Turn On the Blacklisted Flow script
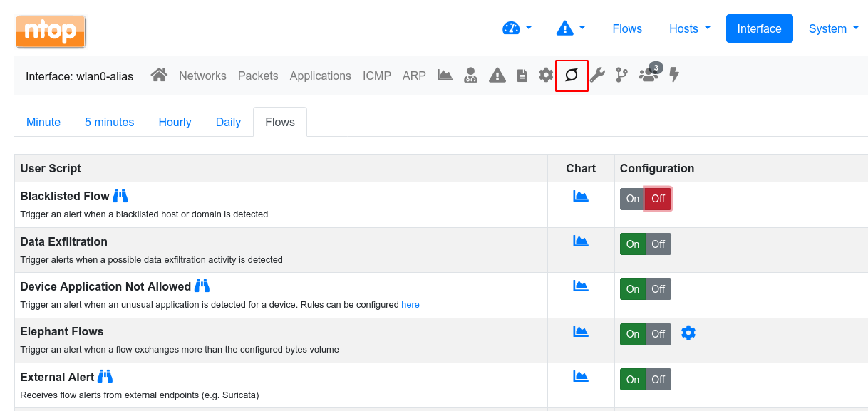This screenshot has height=411, width=868. pyautogui.click(x=633, y=199)
